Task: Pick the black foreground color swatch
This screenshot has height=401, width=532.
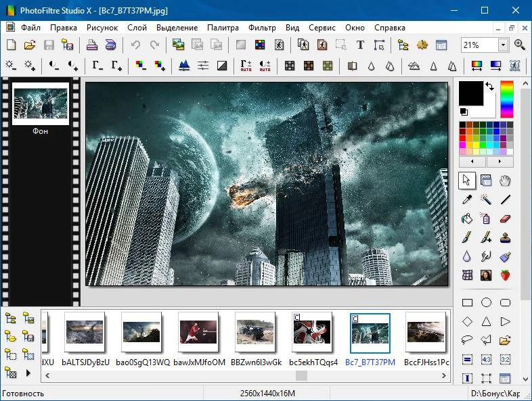Action: click(471, 93)
